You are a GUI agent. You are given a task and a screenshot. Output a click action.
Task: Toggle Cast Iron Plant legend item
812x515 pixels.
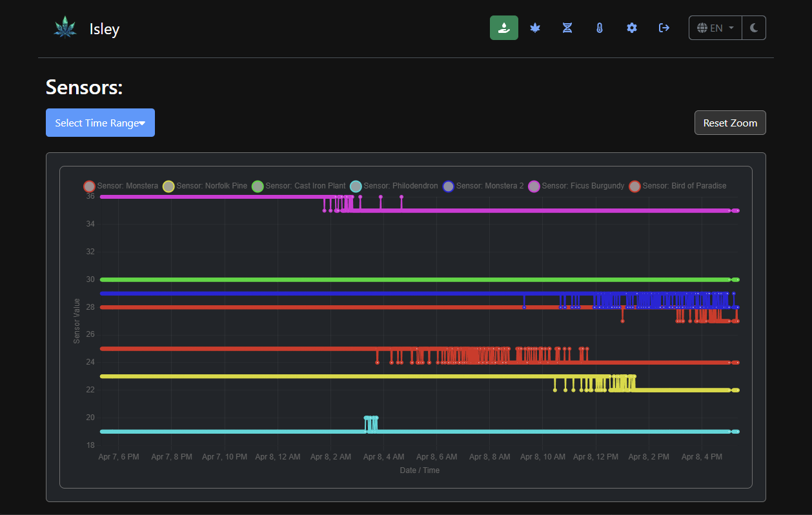click(298, 186)
